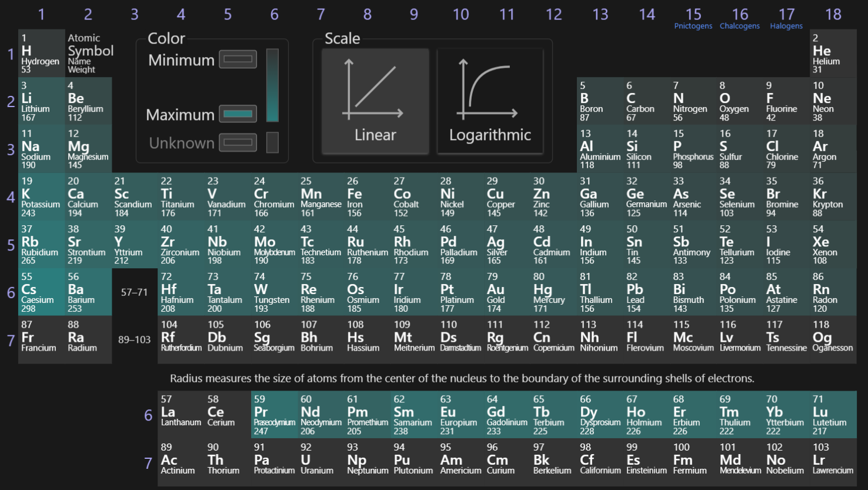Pick the Unknown color swatch

pyautogui.click(x=238, y=142)
